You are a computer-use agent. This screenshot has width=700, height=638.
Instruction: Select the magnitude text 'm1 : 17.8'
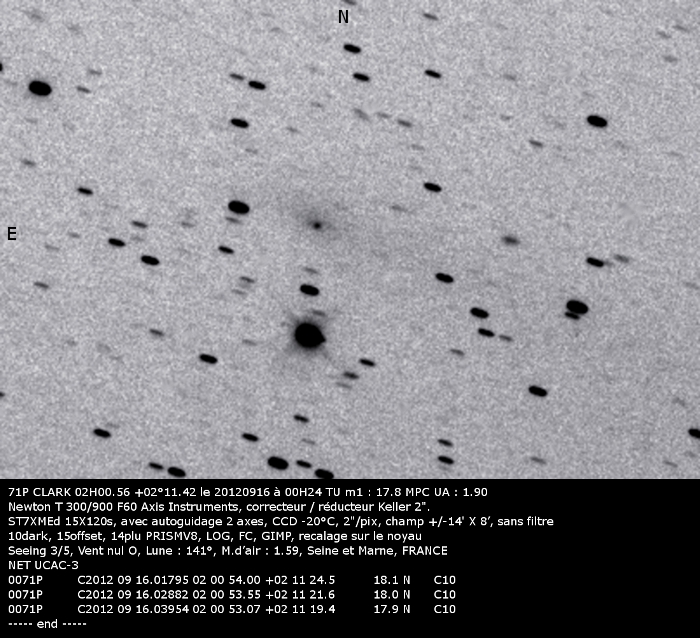click(x=373, y=492)
